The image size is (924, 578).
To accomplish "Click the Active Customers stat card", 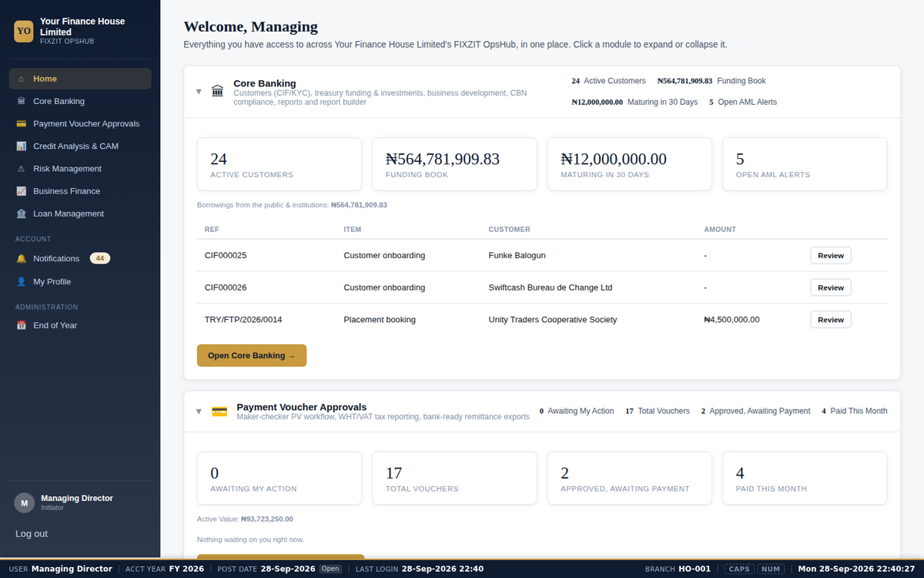I will tap(280, 164).
